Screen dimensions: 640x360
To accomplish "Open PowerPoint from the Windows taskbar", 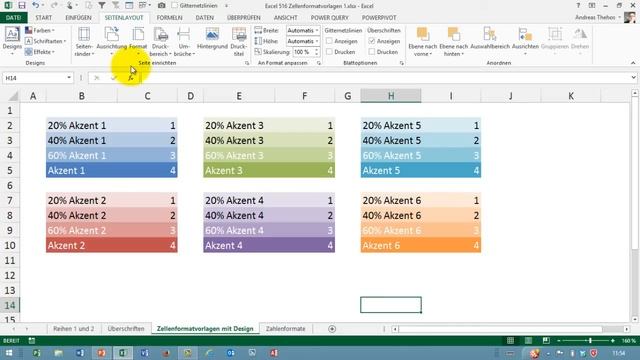I will (101, 353).
